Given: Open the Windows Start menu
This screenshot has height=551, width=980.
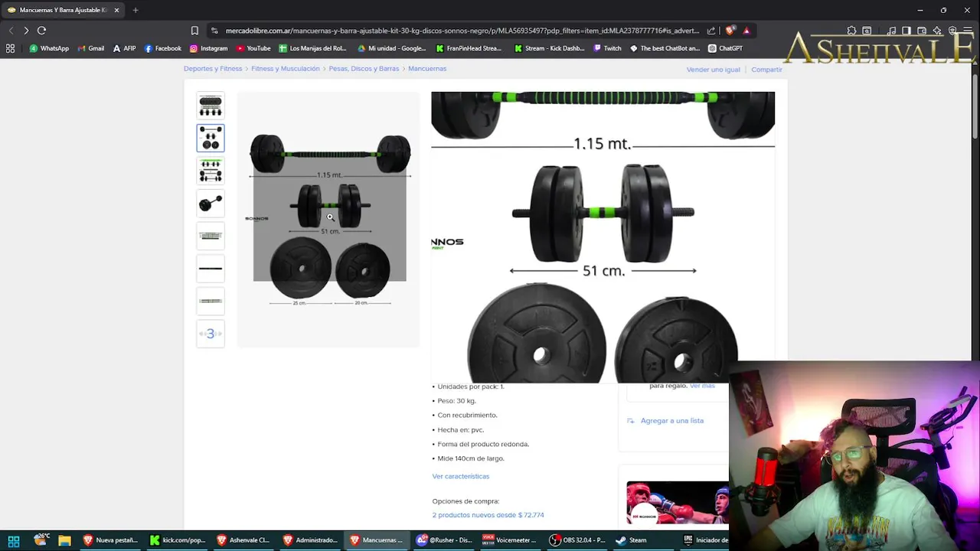Looking at the screenshot, I should [14, 540].
